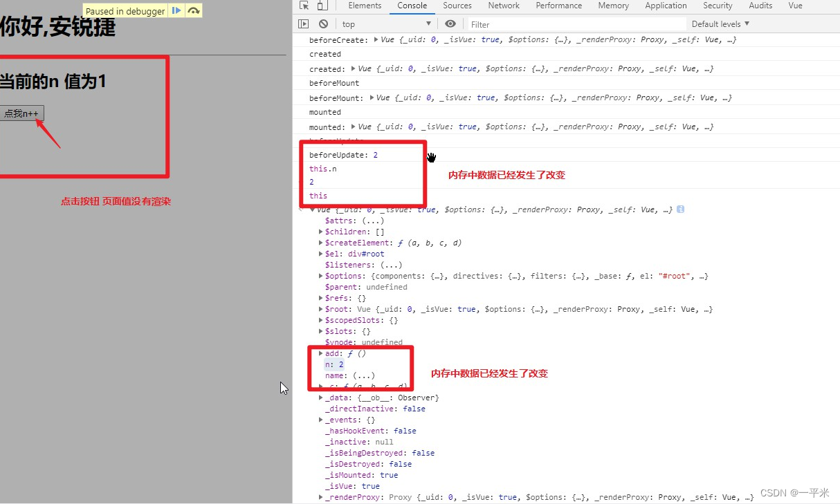Expand the created Vue object

click(354, 68)
